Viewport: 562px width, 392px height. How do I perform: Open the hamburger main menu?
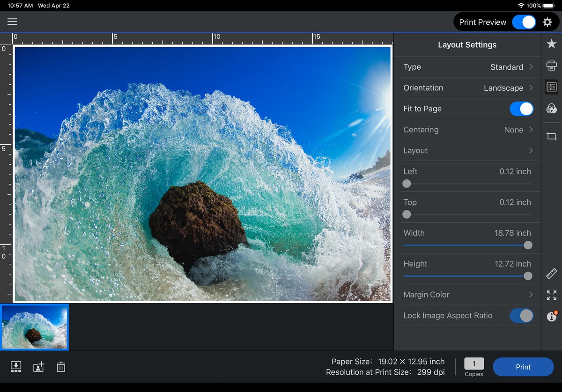point(12,22)
